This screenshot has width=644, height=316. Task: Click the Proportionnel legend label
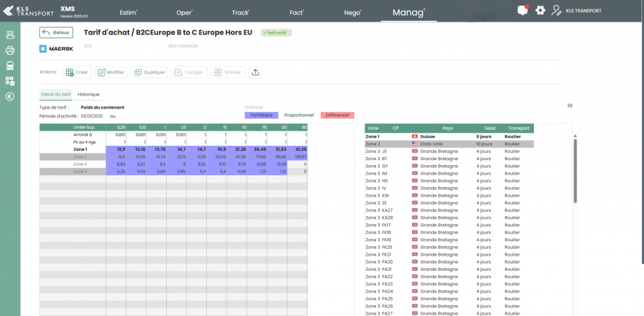(299, 116)
